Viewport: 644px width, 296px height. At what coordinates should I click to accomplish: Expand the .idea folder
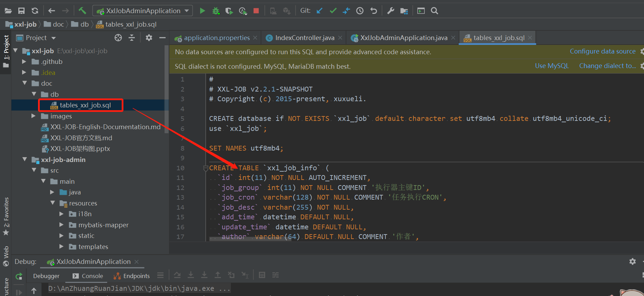point(24,73)
